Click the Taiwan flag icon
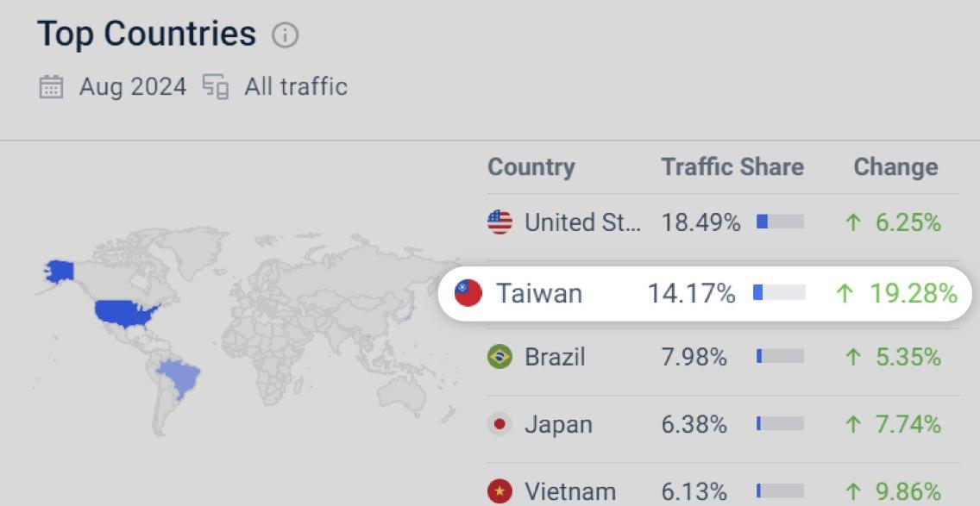Image resolution: width=980 pixels, height=506 pixels. [x=468, y=293]
